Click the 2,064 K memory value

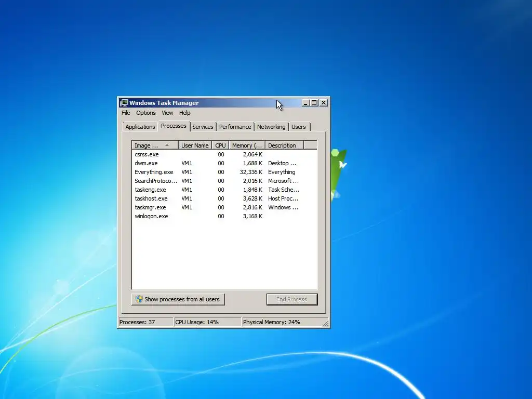(x=252, y=154)
